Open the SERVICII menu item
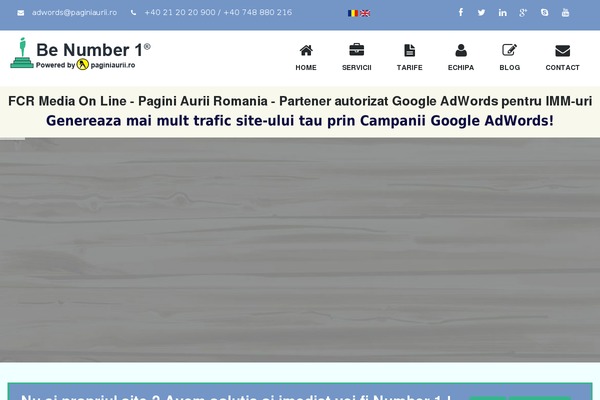Viewport: 600px width, 400px height. (x=357, y=67)
